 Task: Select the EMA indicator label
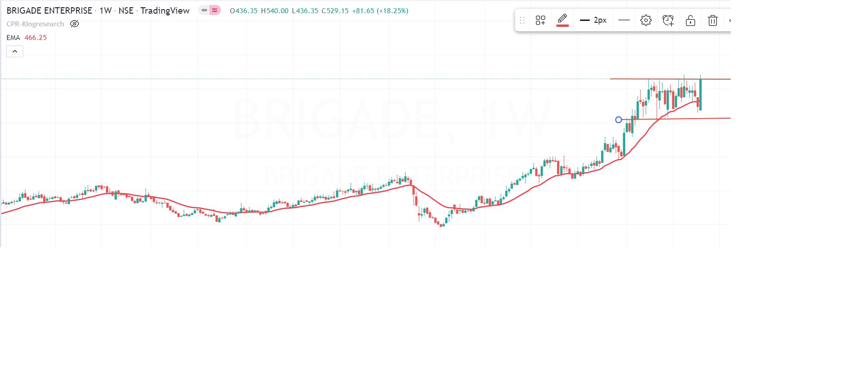[x=13, y=38]
